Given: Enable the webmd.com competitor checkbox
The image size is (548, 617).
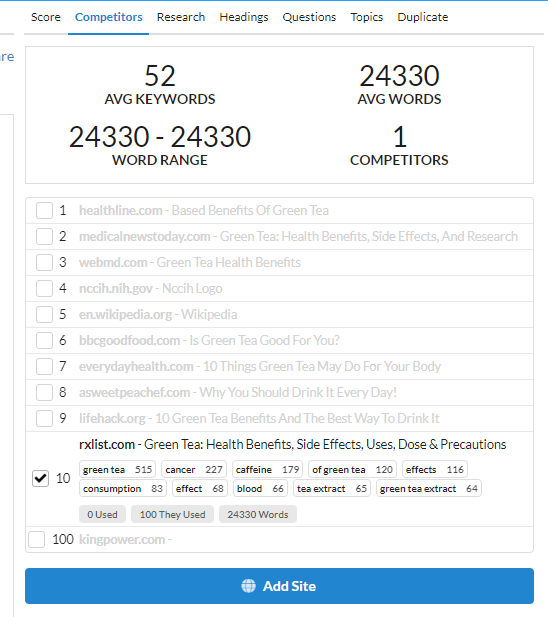Looking at the screenshot, I should 44,262.
